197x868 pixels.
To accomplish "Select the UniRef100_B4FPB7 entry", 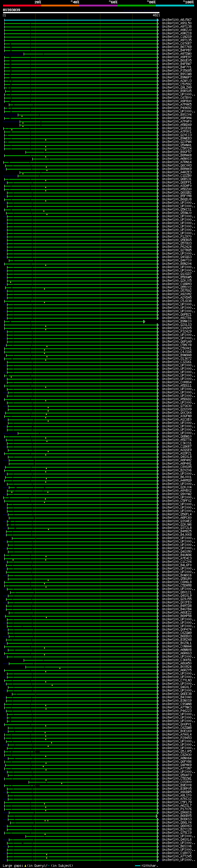I will [177, 50].
